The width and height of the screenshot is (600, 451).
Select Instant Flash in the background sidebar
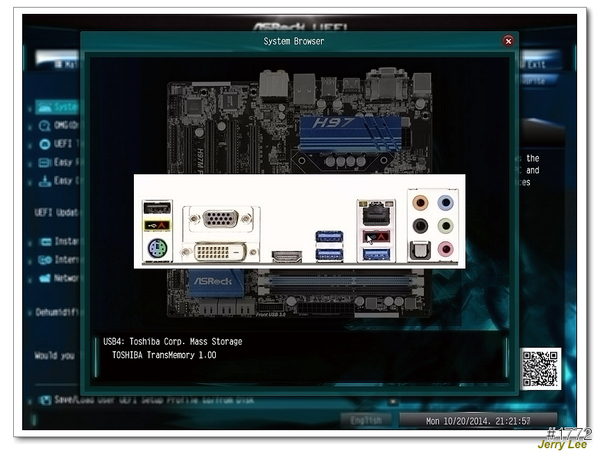click(x=59, y=241)
